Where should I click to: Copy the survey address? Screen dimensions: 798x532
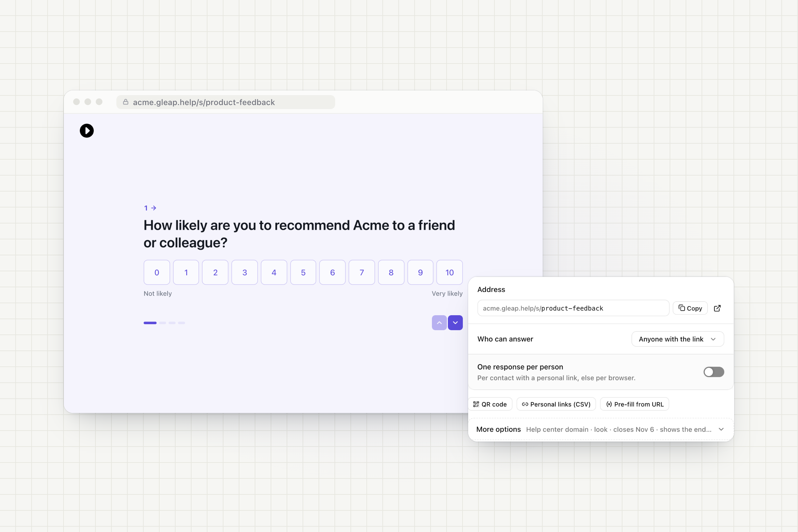click(690, 308)
